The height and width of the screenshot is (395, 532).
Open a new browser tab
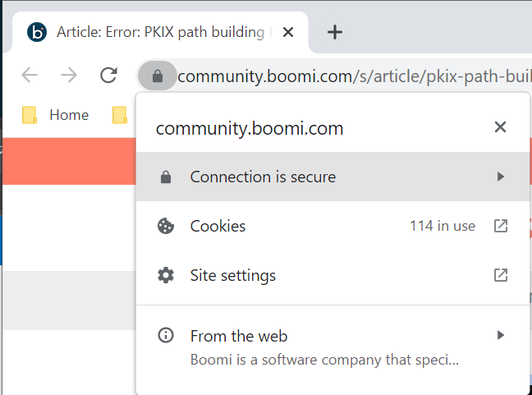click(x=334, y=32)
